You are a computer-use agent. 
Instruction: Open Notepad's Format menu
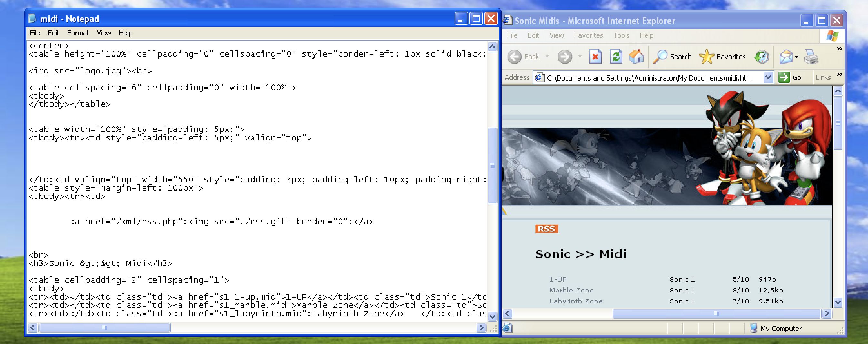[x=78, y=33]
